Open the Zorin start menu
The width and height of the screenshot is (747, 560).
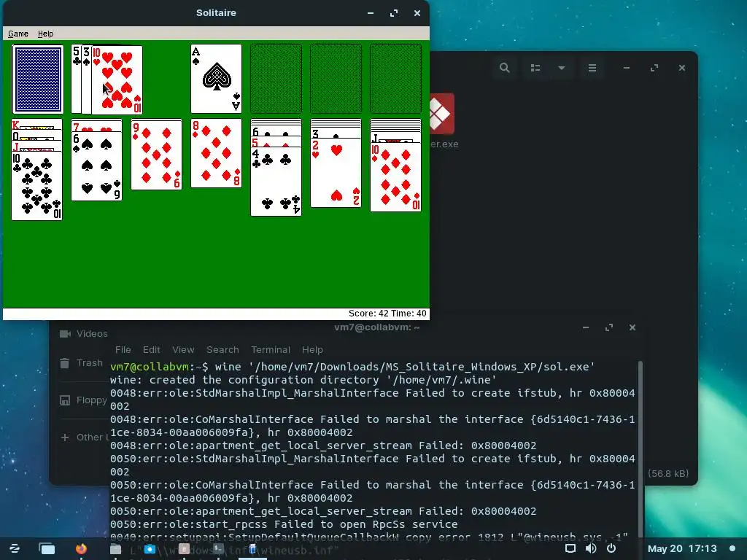click(x=15, y=548)
